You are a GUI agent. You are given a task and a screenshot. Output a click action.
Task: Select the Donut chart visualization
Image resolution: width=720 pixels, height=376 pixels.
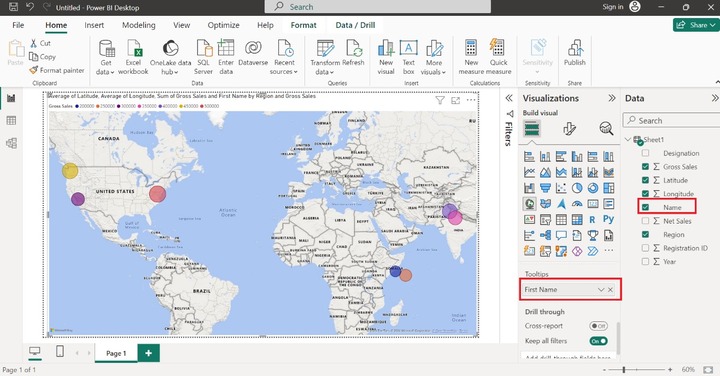point(593,188)
